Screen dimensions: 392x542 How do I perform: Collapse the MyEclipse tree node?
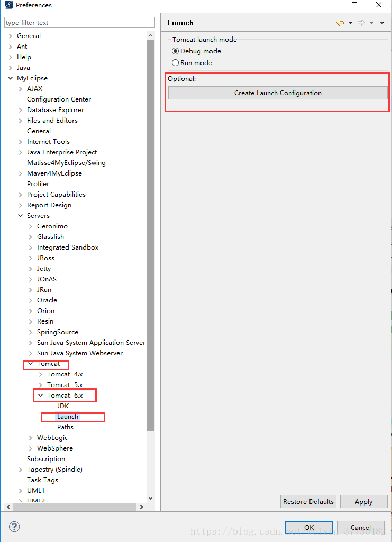(11, 78)
